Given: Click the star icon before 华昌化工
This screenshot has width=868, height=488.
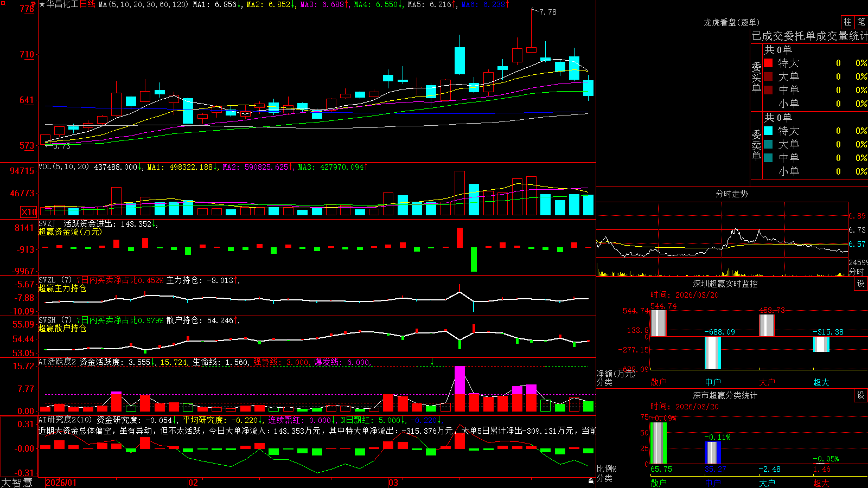Looking at the screenshot, I should [x=42, y=4].
